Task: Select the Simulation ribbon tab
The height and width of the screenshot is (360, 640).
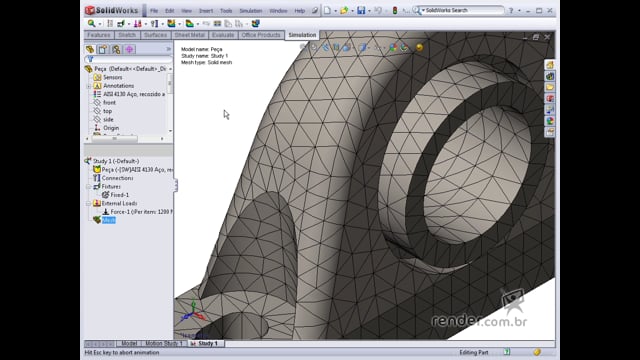Action: coord(302,35)
